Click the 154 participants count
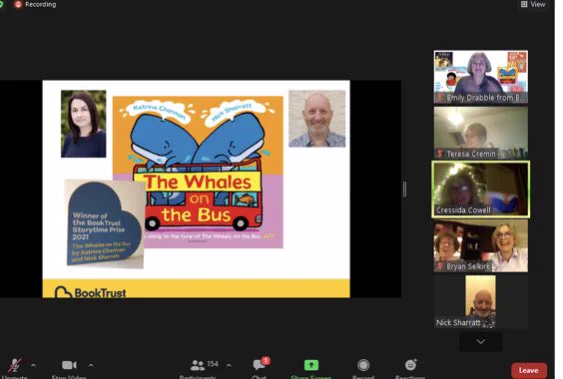563x379 pixels. [x=213, y=364]
